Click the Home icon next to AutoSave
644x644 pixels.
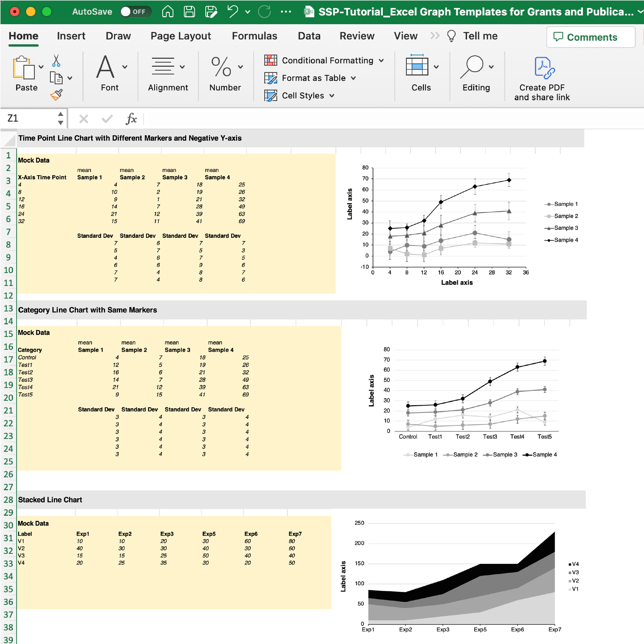[167, 11]
